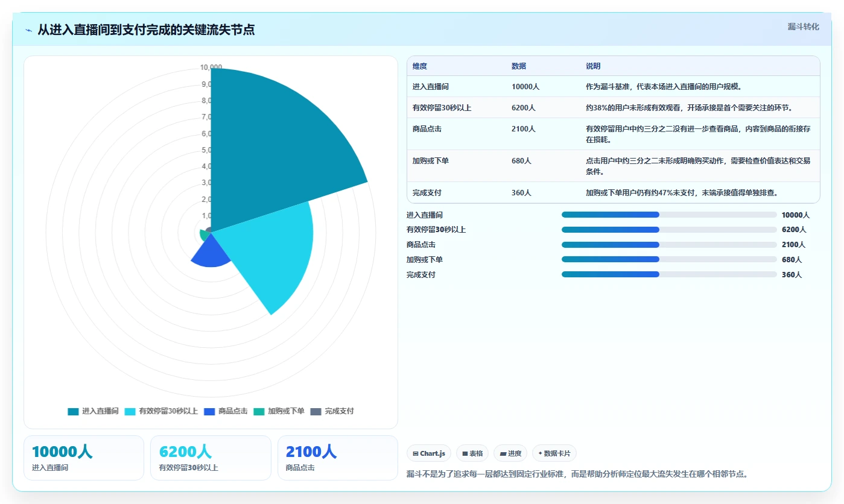
Task: Select the 2100人 商品点击 data card
Action: coord(338,458)
